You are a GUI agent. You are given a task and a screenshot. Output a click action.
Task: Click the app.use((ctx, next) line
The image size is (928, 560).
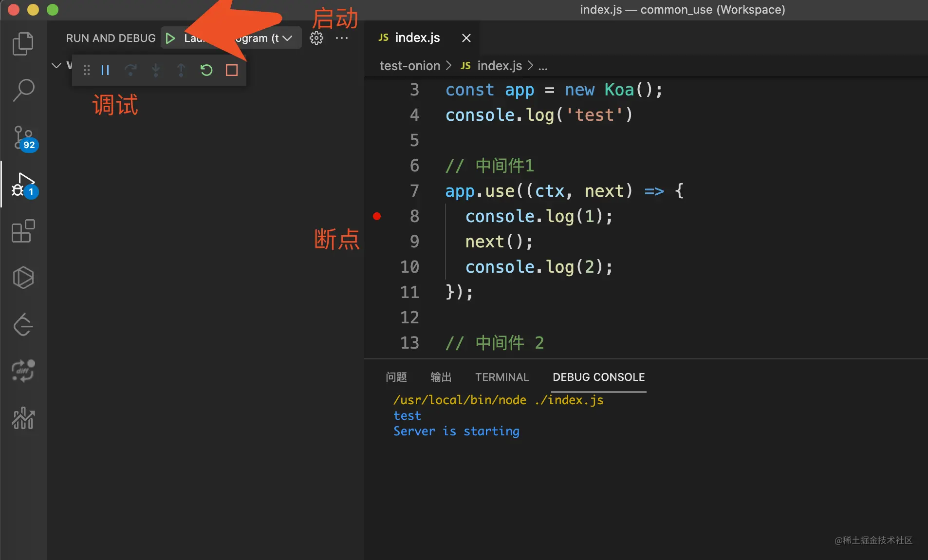[564, 191]
